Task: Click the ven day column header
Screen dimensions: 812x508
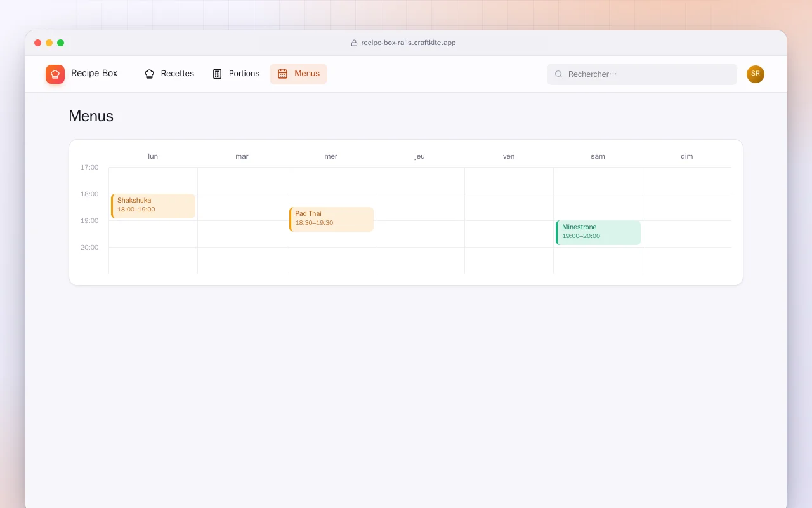Action: [x=509, y=156]
